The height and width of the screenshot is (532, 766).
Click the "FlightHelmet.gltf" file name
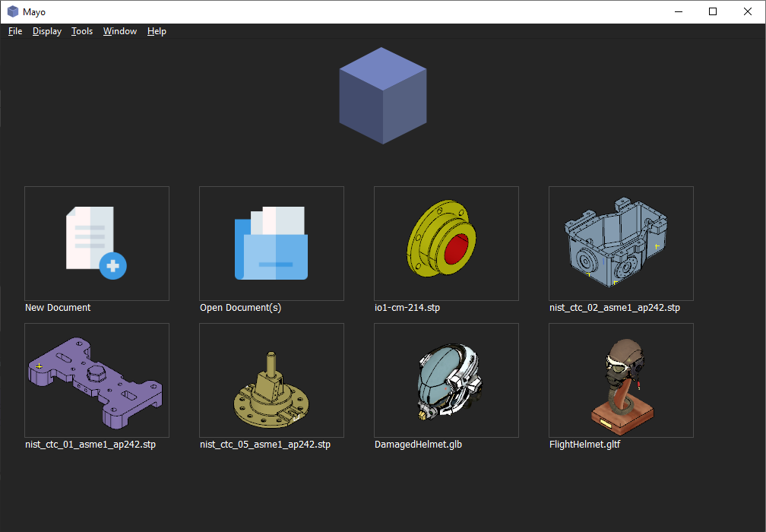click(585, 445)
